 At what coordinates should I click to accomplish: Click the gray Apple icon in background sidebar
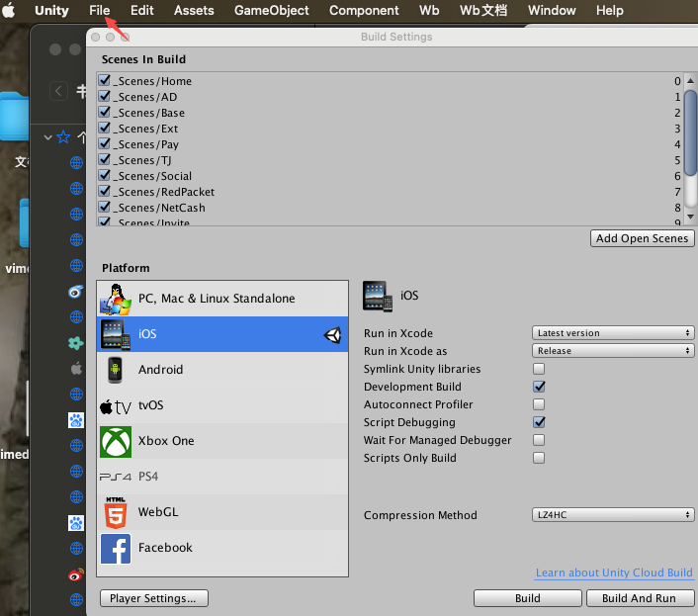click(x=76, y=369)
